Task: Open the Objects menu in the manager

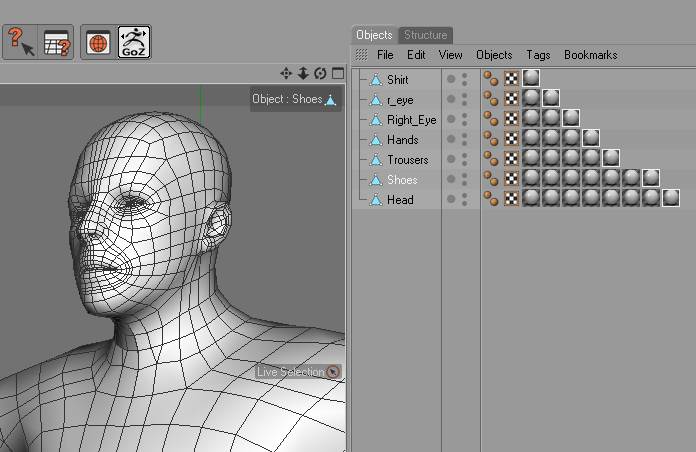Action: 494,55
